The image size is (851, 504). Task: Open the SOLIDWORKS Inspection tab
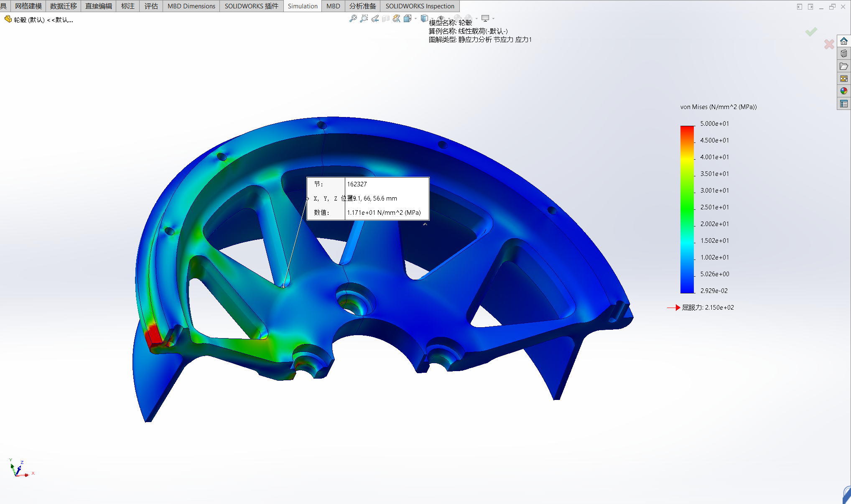[420, 6]
